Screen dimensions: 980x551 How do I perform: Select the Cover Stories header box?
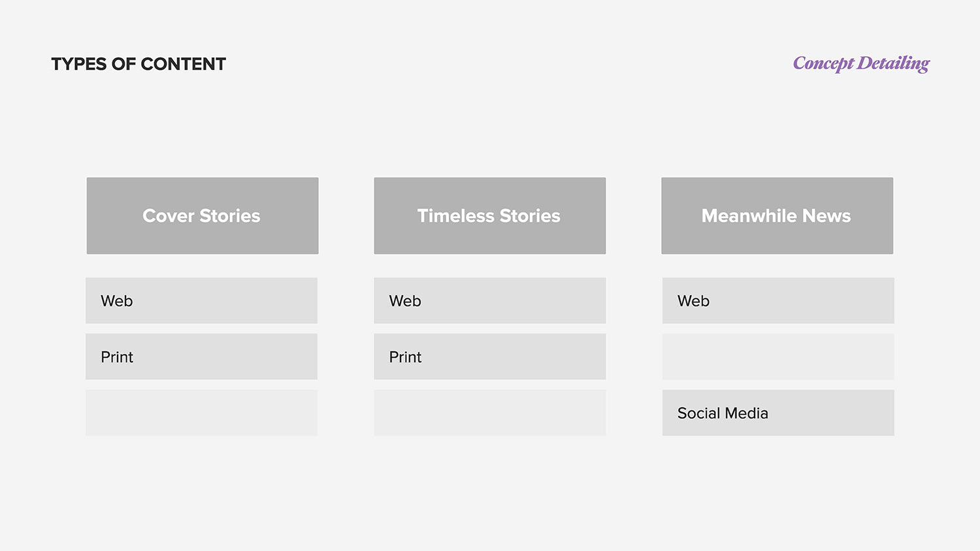pyautogui.click(x=203, y=215)
